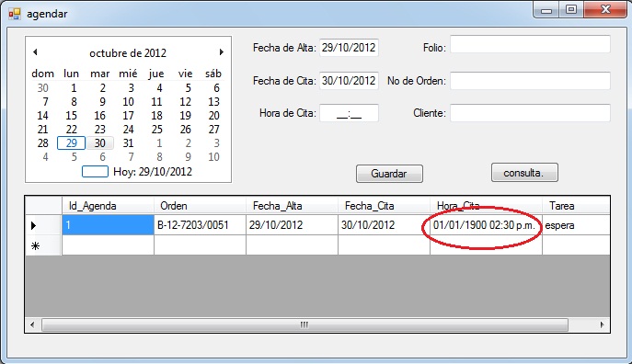Image resolution: width=632 pixels, height=364 pixels.
Task: Click left arrow of horizontal scrollbar
Action: (x=32, y=324)
